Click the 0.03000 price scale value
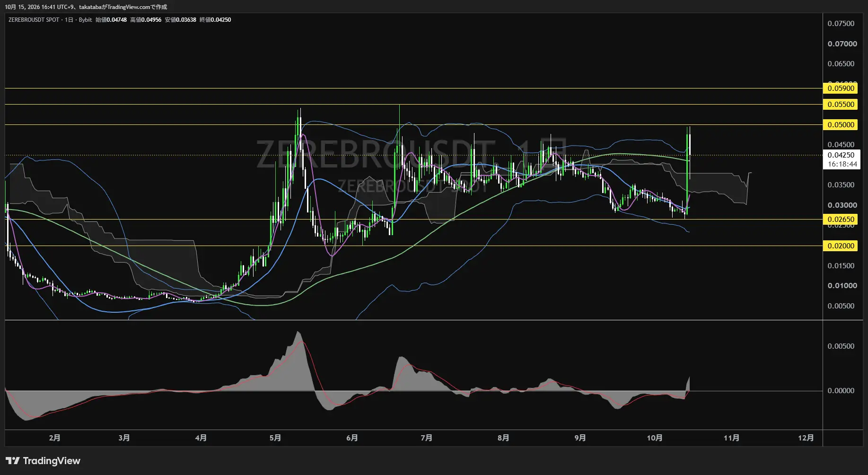 842,205
